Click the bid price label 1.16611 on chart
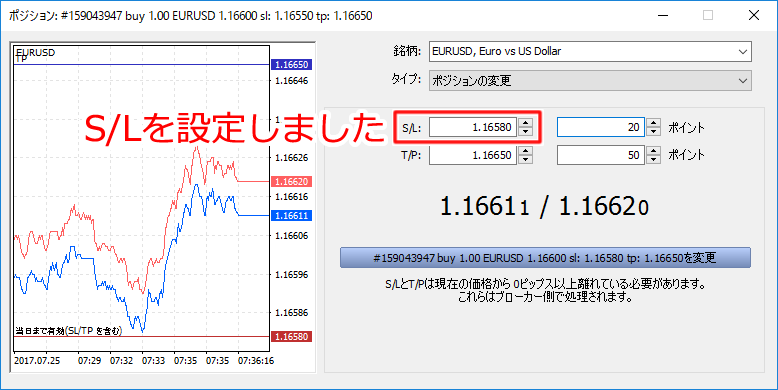This screenshot has height=390, width=778. pyautogui.click(x=291, y=215)
